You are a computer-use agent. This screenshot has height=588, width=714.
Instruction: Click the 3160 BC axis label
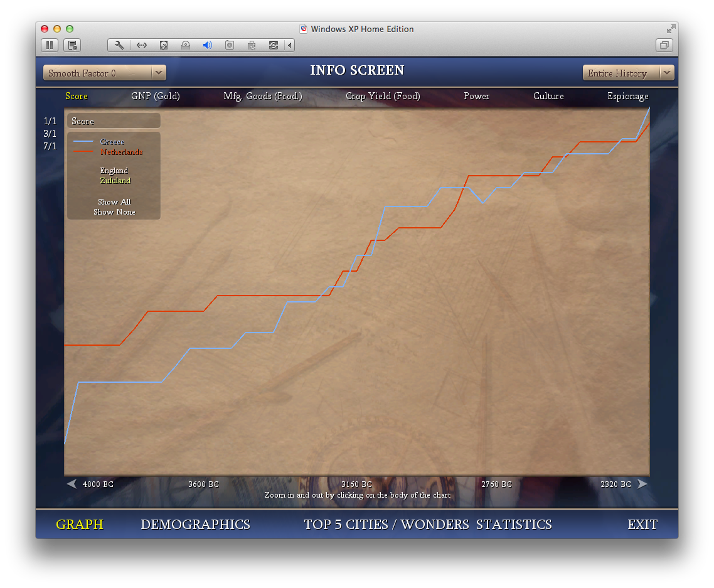pyautogui.click(x=356, y=484)
